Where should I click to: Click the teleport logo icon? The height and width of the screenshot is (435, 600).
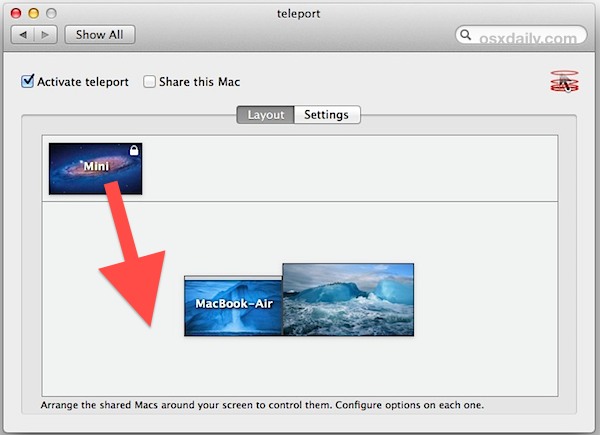pos(564,81)
